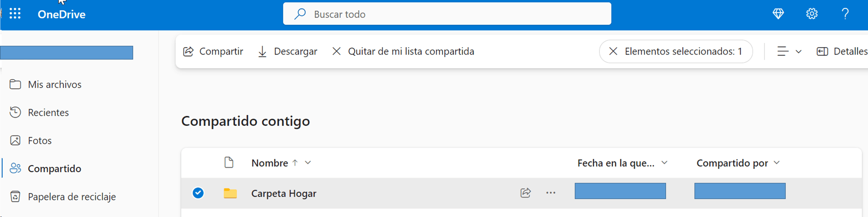Click the share icon on Carpeta Hogar row
868x217 pixels.
point(525,193)
